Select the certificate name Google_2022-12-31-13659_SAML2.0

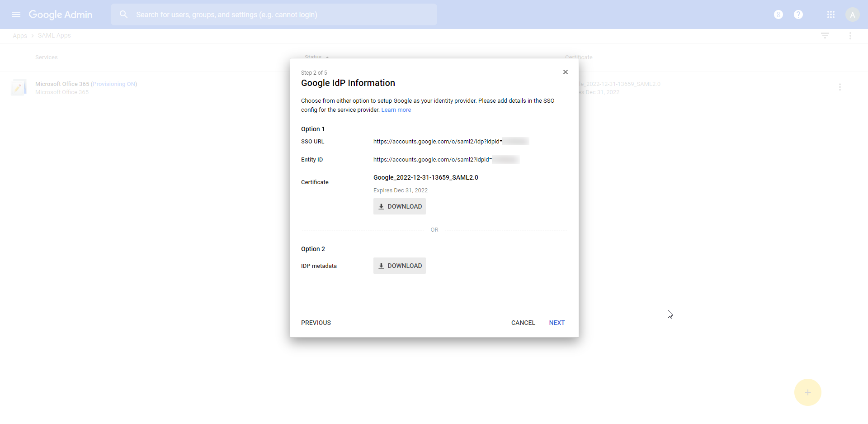(426, 177)
